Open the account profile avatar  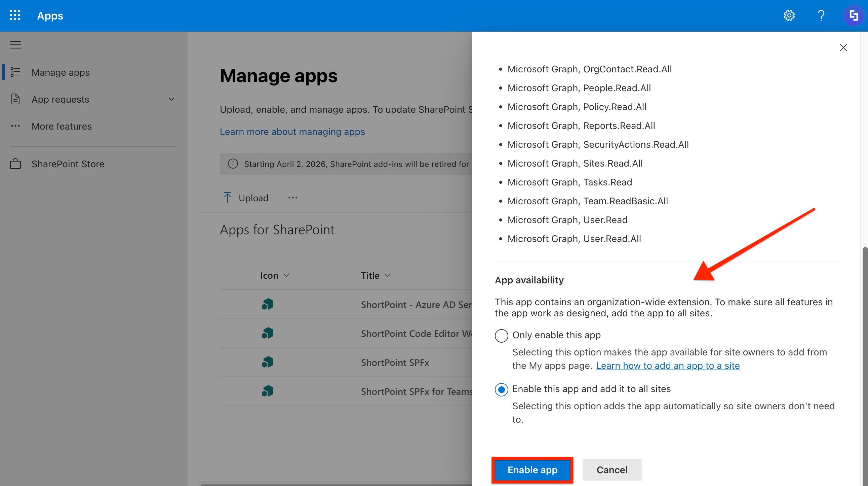coord(854,15)
